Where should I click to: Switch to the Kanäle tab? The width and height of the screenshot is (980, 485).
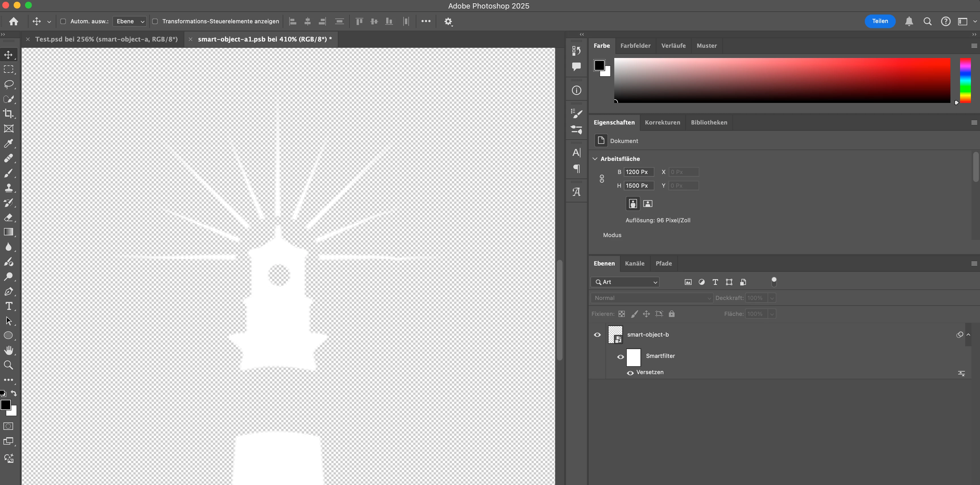click(634, 263)
